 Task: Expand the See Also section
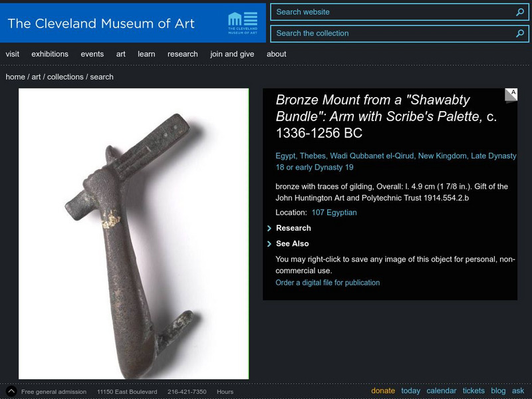(x=292, y=243)
